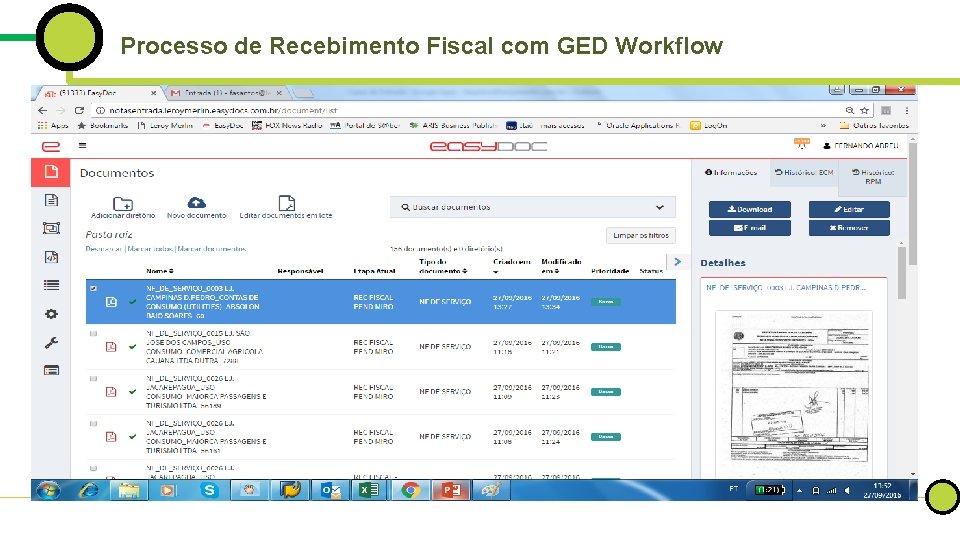
Task: Click the page vertical scrollbar
Action: coord(913,203)
